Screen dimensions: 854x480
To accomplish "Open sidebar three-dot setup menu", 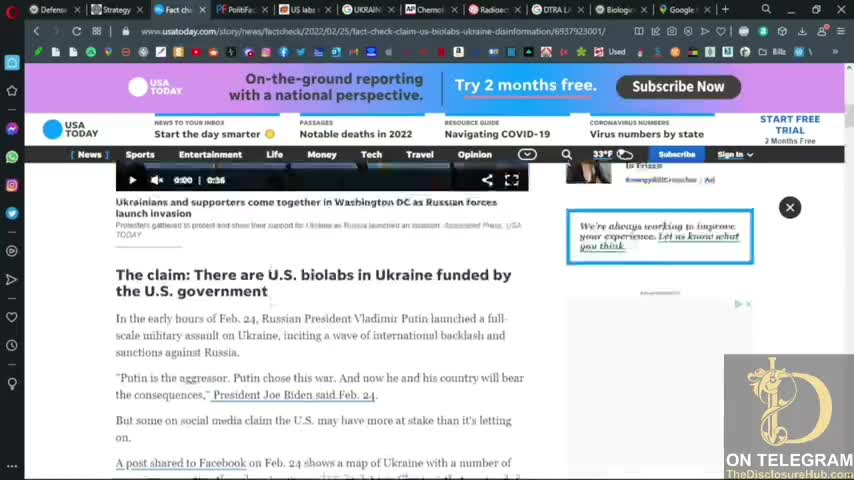I will [x=12, y=466].
